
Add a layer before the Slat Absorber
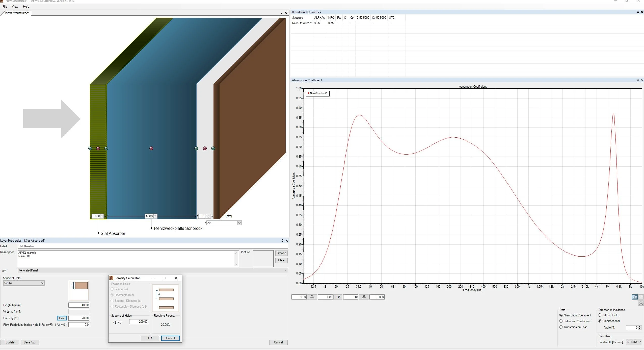point(90,148)
